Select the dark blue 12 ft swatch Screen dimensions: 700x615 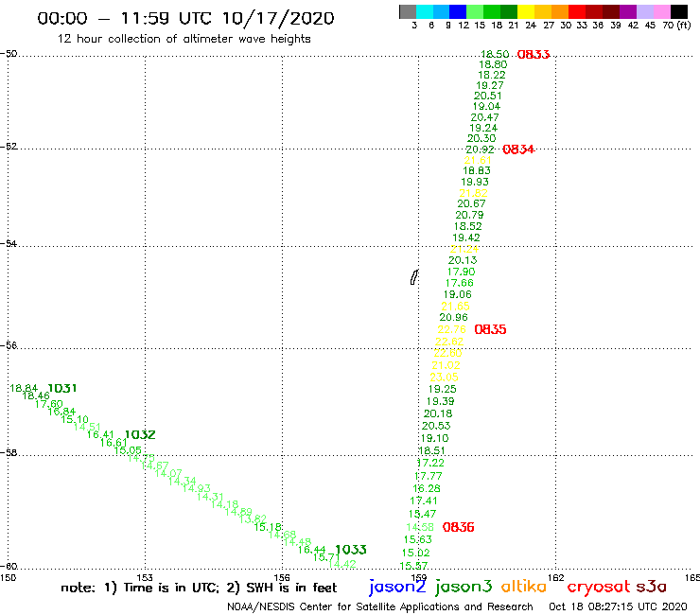(x=458, y=11)
